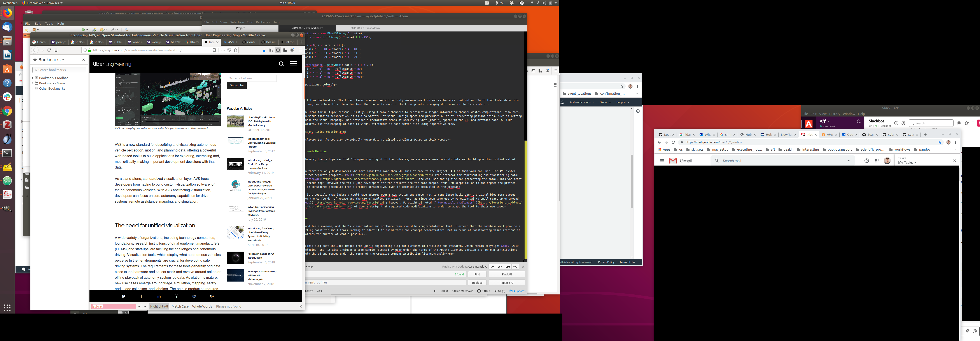This screenshot has width=980, height=341.
Task: Click GitHub status bar icon in Atom
Action: tap(483, 291)
